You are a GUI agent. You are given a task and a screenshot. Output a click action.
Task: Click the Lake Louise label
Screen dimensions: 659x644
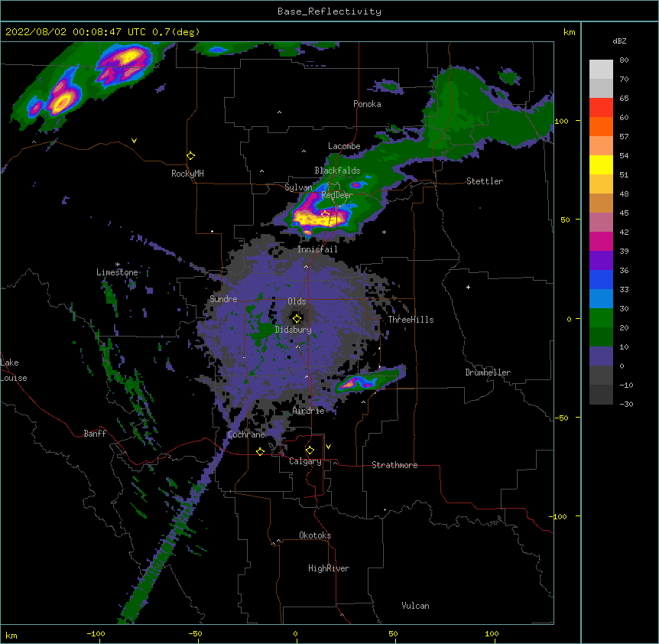pos(14,370)
